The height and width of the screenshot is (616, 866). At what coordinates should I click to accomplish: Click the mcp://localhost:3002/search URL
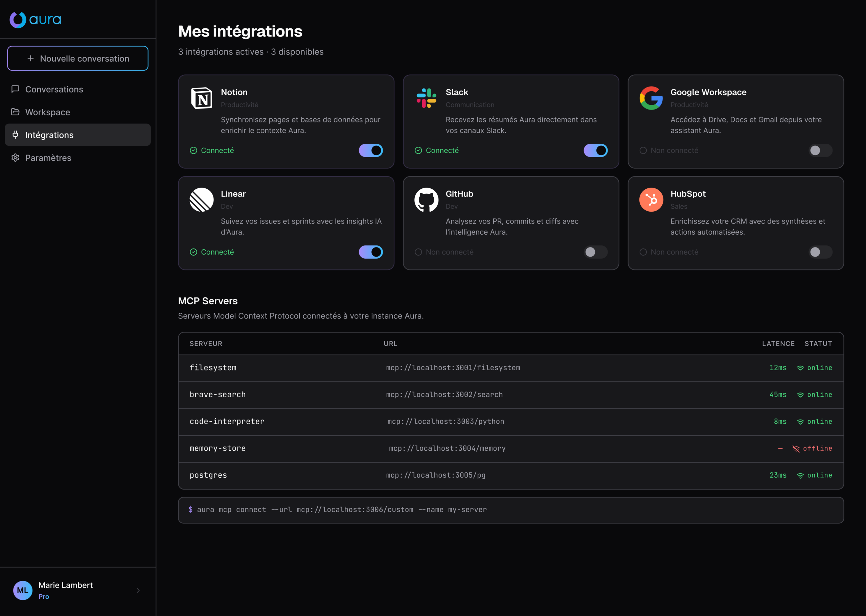coord(445,395)
